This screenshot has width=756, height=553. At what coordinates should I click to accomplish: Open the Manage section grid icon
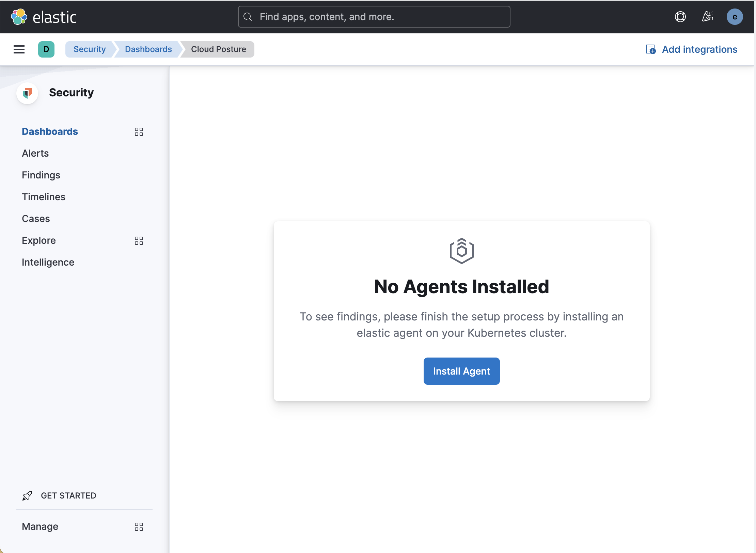139,526
